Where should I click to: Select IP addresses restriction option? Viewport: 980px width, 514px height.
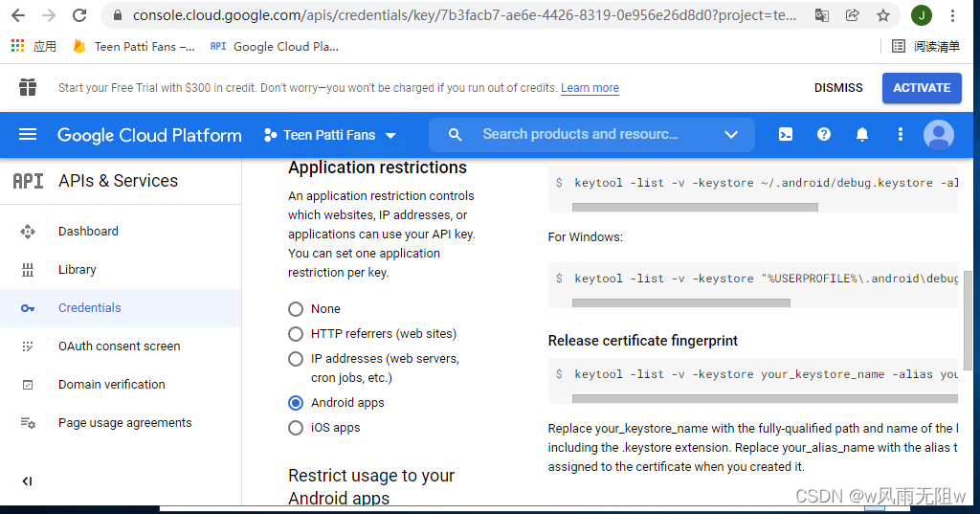pyautogui.click(x=296, y=359)
